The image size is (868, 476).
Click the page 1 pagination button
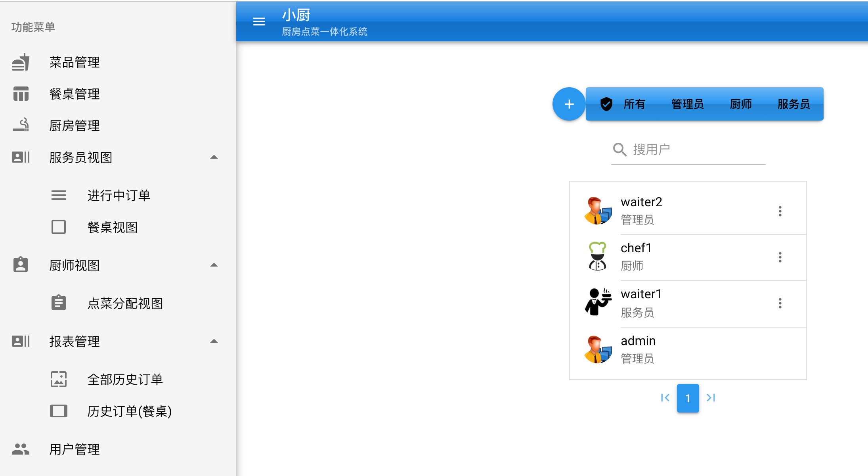click(688, 398)
